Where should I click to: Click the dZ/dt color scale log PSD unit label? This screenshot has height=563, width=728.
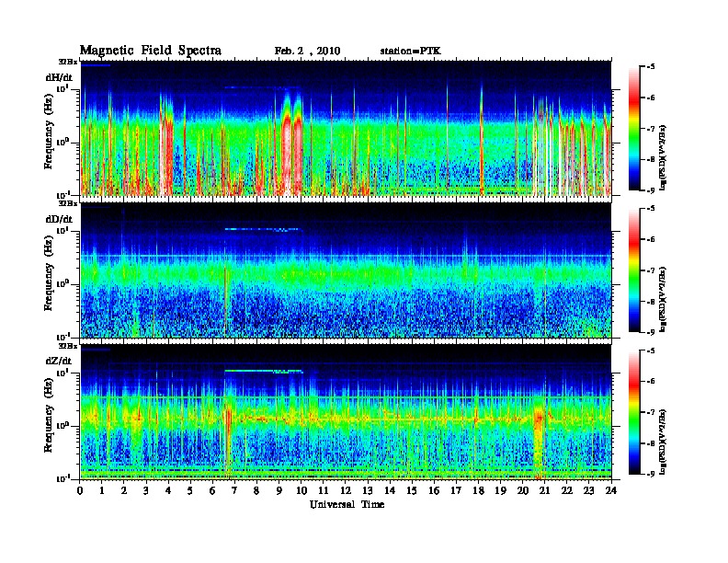pos(663,442)
